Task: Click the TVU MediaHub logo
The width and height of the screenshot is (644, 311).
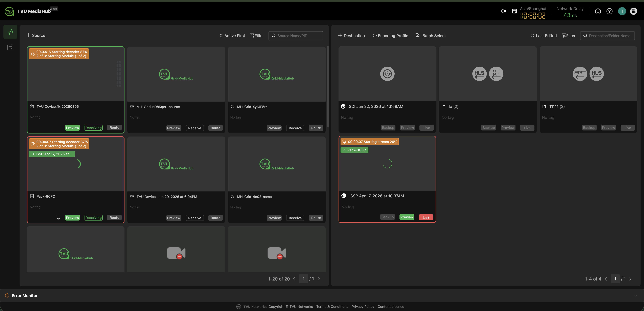Action: pos(9,12)
